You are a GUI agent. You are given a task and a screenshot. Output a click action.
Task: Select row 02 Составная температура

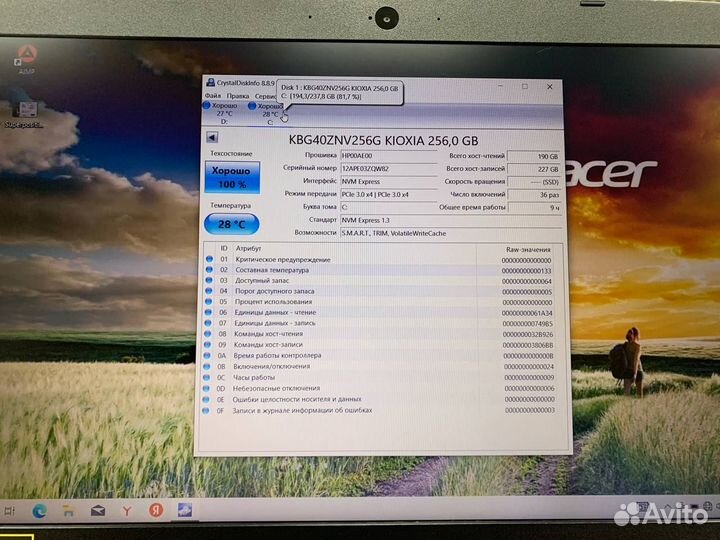coord(379,270)
